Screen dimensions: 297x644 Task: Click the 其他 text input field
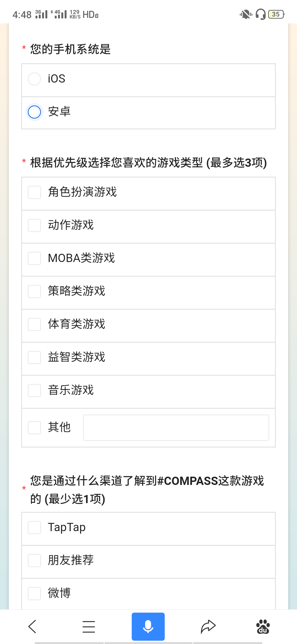(x=176, y=427)
